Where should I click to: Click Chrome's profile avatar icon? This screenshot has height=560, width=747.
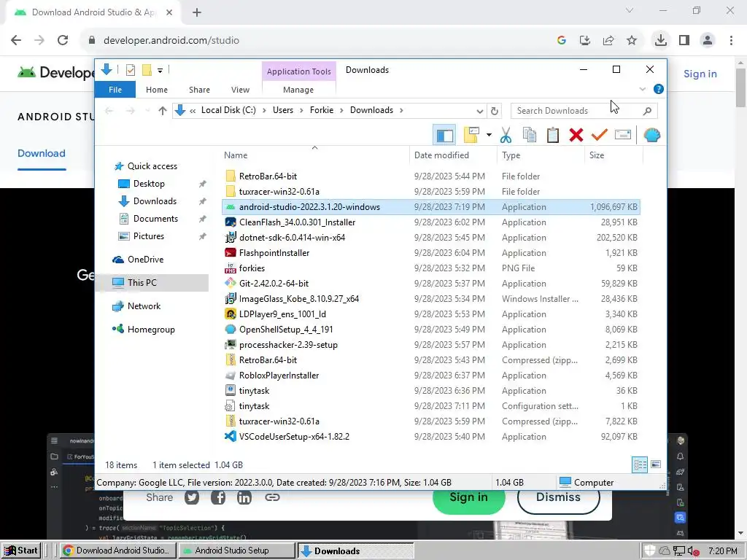click(708, 41)
